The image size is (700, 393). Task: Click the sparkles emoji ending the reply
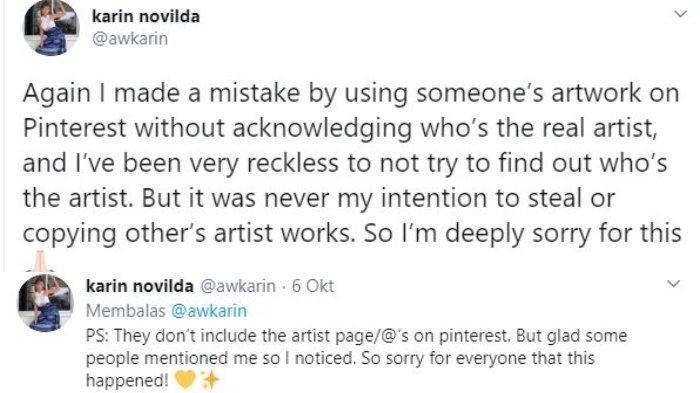pos(210,380)
